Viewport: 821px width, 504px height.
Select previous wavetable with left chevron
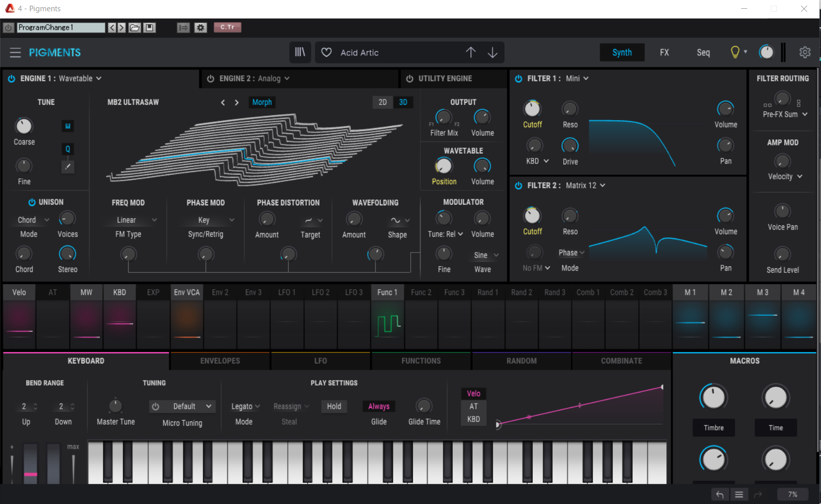[223, 102]
